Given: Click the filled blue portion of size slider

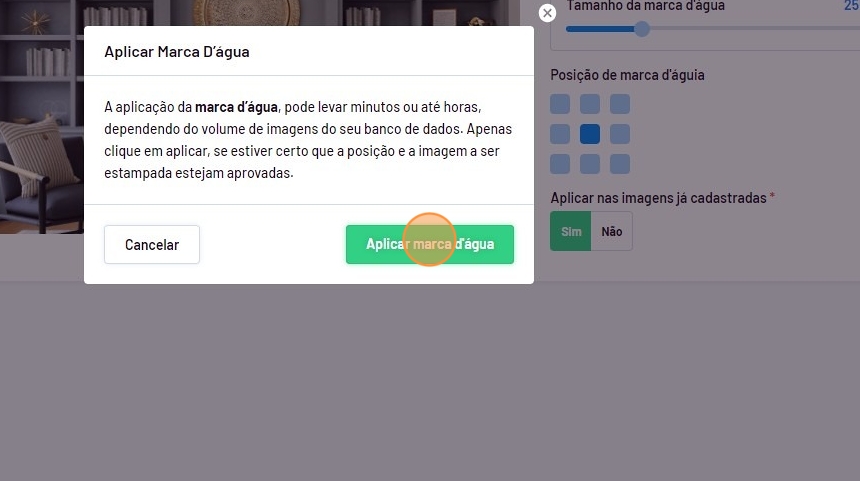Looking at the screenshot, I should (600, 29).
